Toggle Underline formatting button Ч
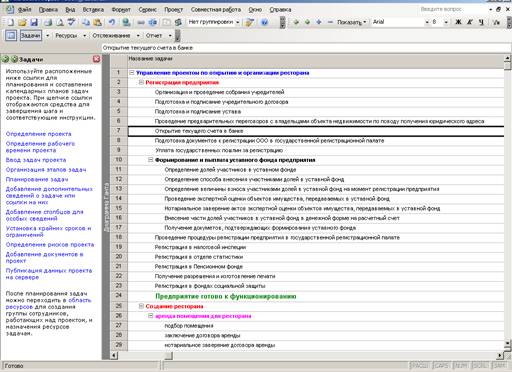Image resolution: width=512 pixels, height=372 pixels. tap(481, 22)
